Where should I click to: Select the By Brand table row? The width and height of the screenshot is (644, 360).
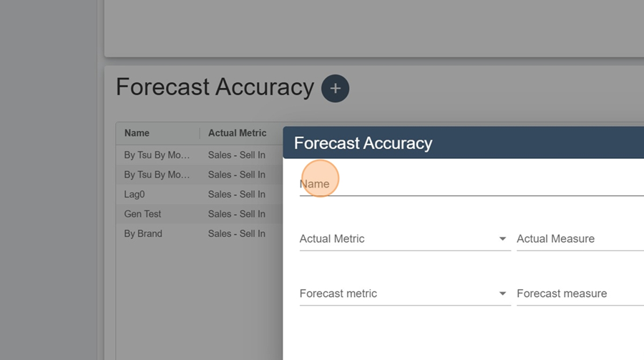coord(200,234)
